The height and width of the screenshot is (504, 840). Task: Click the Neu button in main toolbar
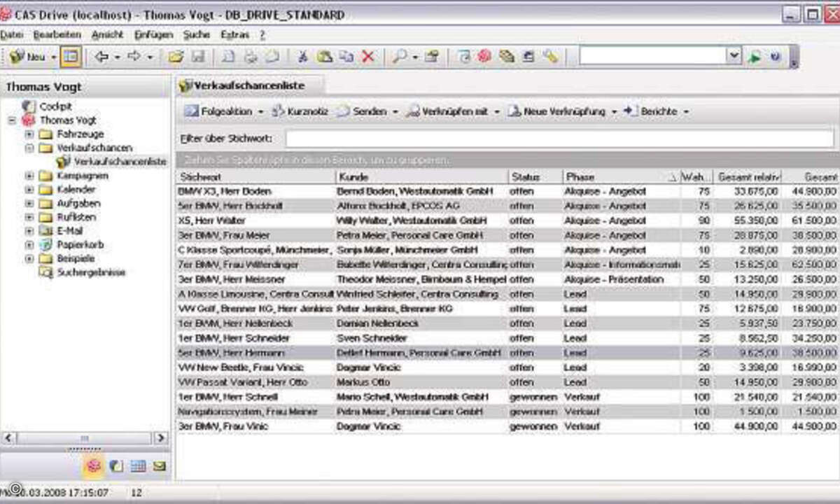(x=27, y=57)
